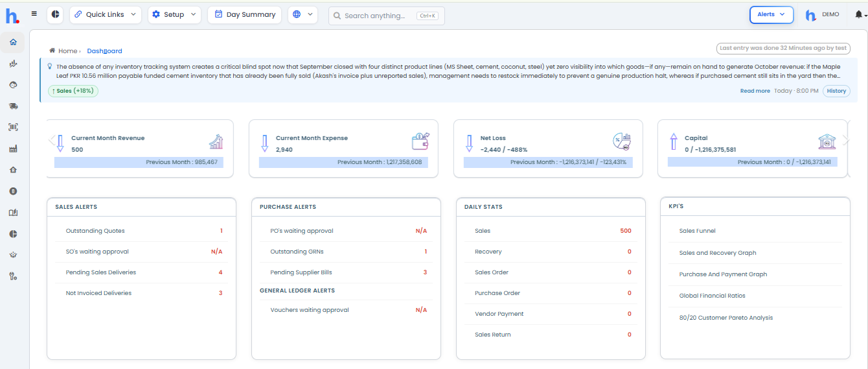Open the globe language dropdown

pyautogui.click(x=303, y=14)
